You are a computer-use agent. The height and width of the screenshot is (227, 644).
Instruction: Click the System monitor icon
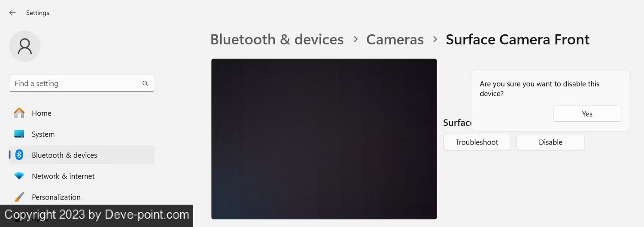[x=19, y=134]
